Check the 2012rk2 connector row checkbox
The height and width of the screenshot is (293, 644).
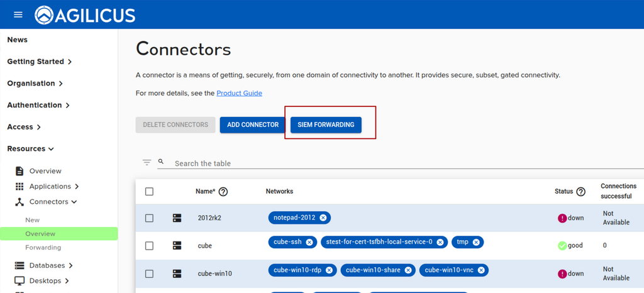coord(150,218)
